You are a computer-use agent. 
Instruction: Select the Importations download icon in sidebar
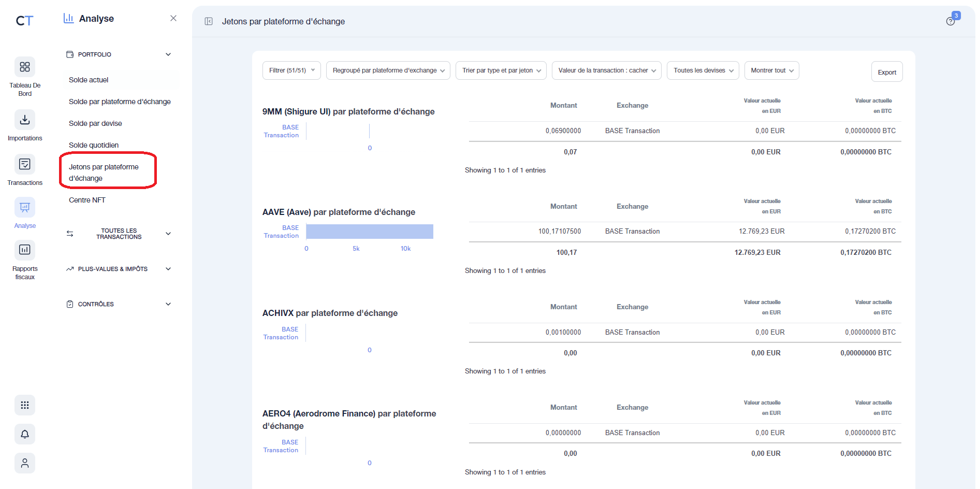click(24, 119)
